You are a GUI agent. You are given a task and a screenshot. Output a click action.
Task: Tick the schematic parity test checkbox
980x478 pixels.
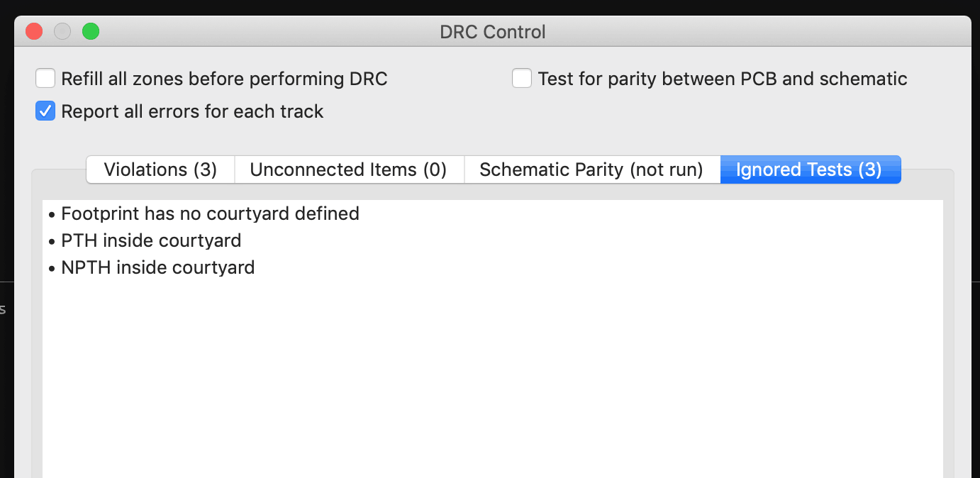(522, 78)
